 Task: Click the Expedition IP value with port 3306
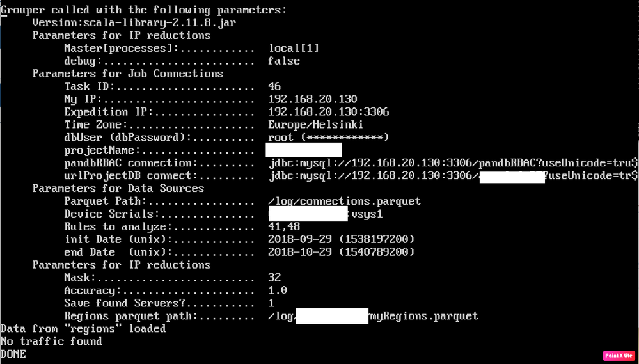coord(329,112)
